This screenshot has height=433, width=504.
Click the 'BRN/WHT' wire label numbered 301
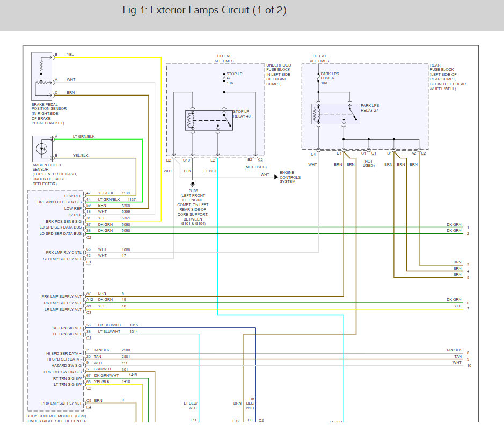(103, 369)
